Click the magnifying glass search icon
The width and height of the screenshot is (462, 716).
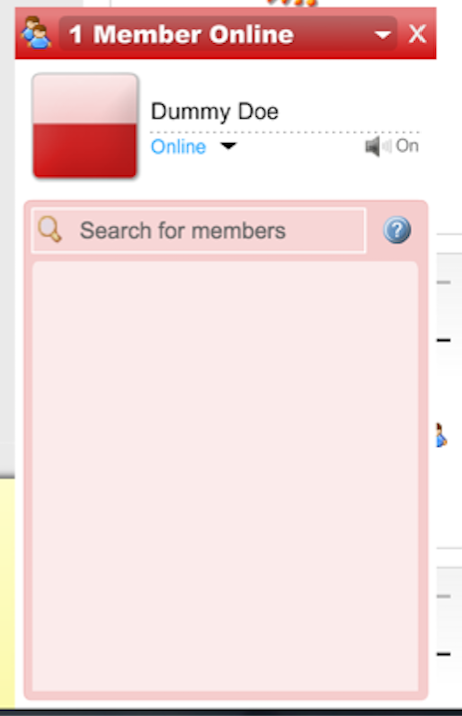point(50,229)
